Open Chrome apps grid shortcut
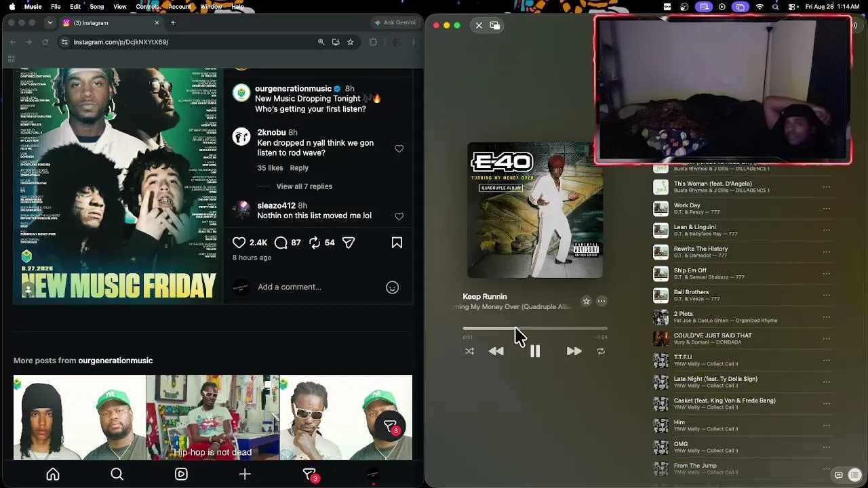868x488 pixels. coord(11,59)
